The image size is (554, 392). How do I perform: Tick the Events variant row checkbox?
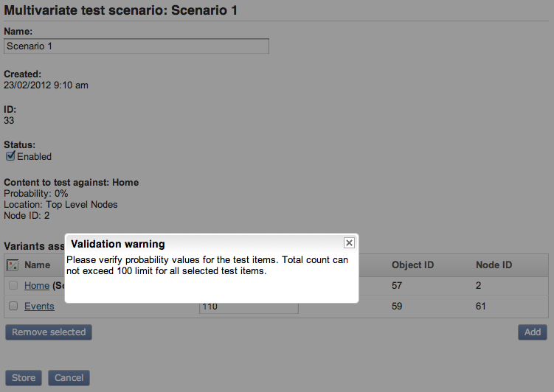click(x=13, y=307)
